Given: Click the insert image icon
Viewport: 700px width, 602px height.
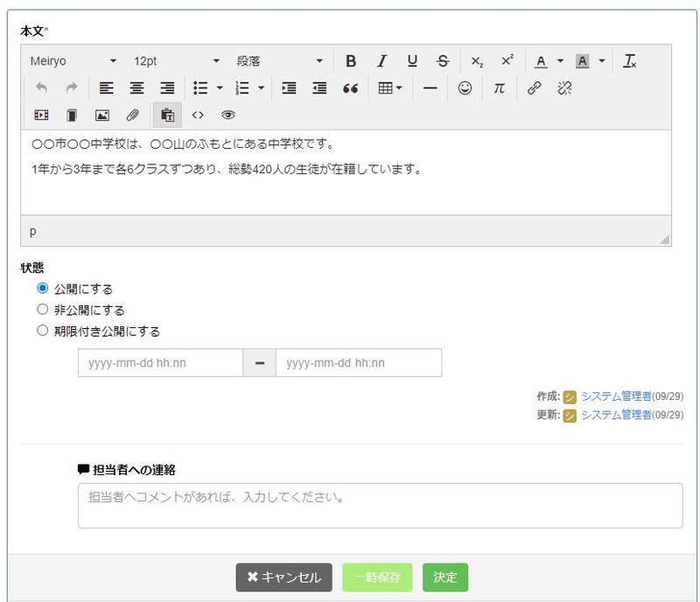Looking at the screenshot, I should point(102,115).
